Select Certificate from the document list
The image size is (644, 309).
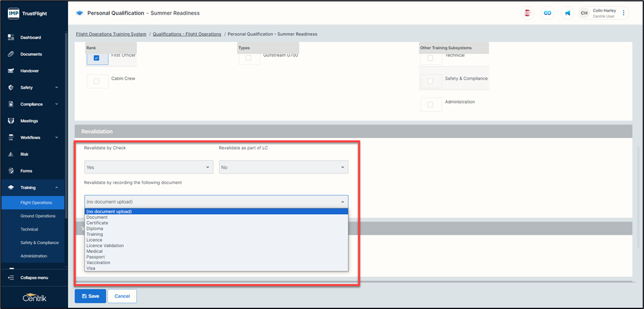point(97,223)
